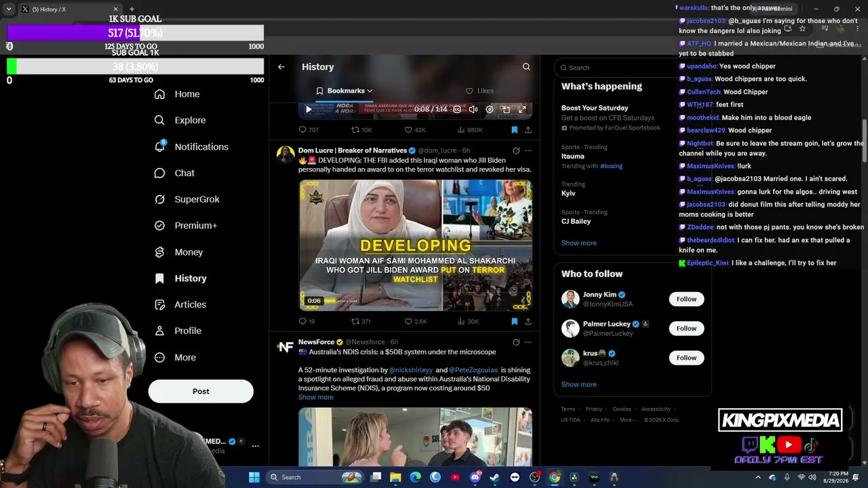Screen dimensions: 868x488
Task: Open the CJ Bailey trending topic
Action: 576,221
